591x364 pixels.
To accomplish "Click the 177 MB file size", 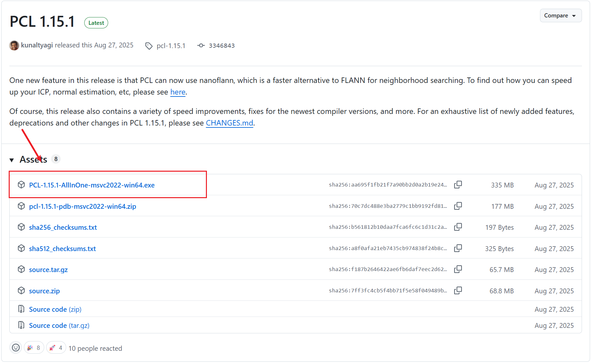I will tap(502, 207).
